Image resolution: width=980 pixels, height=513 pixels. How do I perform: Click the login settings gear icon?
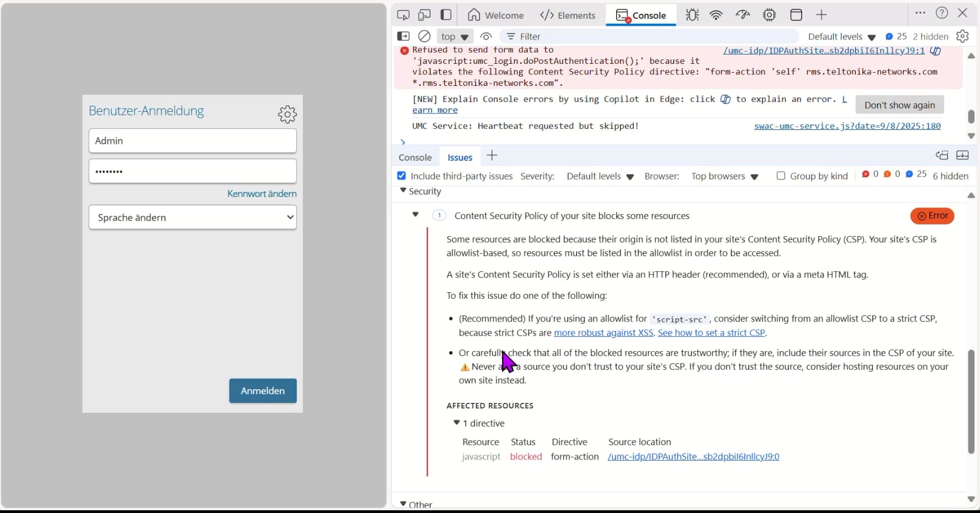click(287, 114)
